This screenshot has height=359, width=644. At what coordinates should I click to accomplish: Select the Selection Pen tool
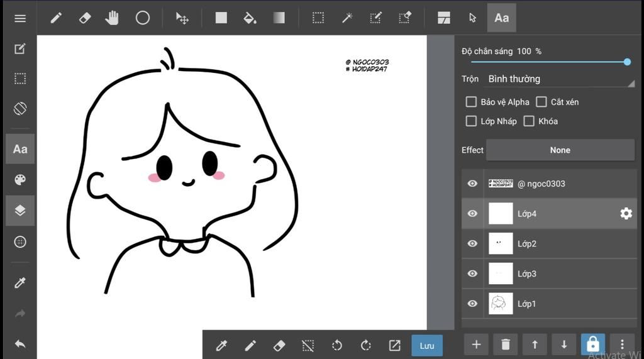tap(375, 18)
